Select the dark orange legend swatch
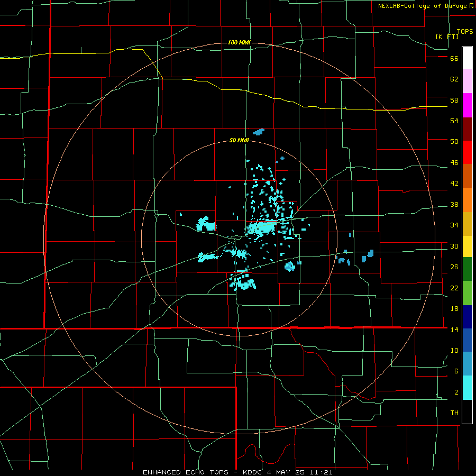 (x=467, y=176)
